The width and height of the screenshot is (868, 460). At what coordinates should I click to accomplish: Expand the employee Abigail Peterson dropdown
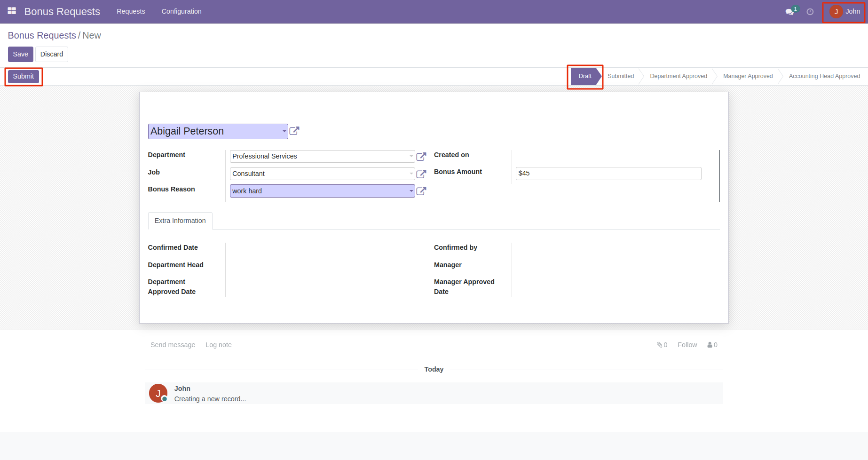coord(284,131)
